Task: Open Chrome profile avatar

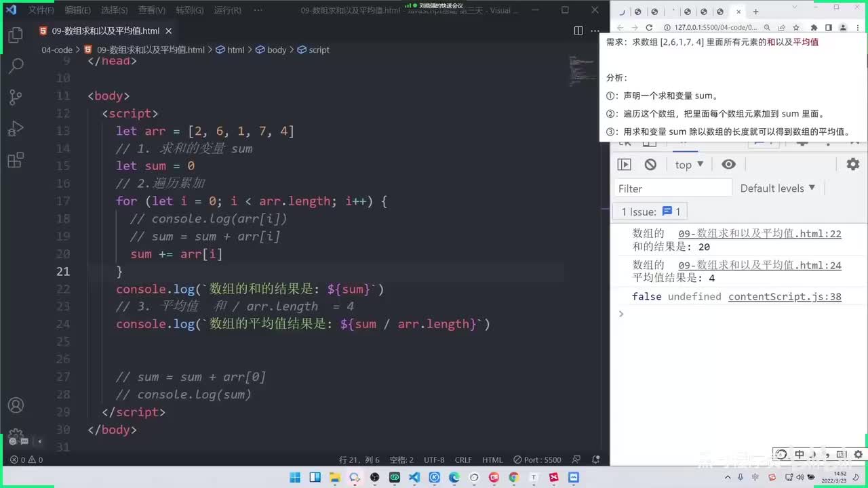Action: pyautogui.click(x=843, y=28)
